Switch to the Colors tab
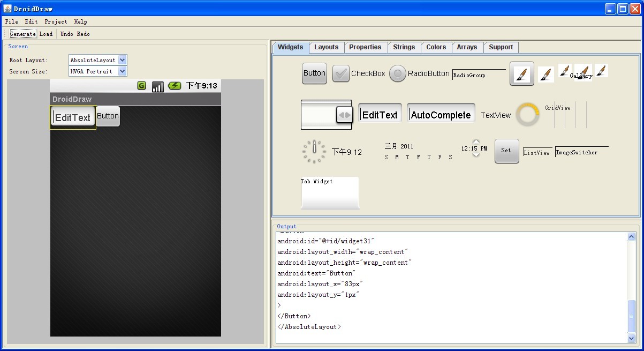The image size is (644, 351). tap(436, 47)
